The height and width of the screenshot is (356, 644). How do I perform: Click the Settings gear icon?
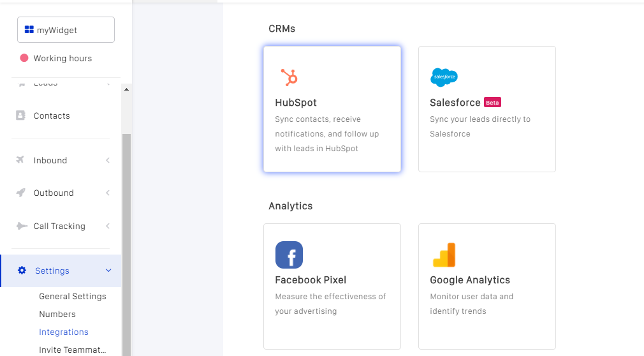pos(22,270)
